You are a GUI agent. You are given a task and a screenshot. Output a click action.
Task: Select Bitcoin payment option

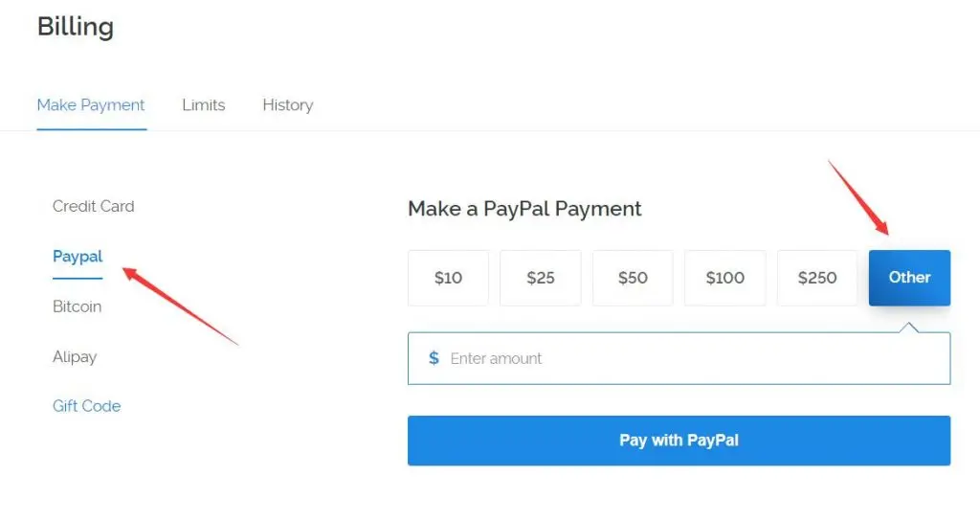[77, 306]
